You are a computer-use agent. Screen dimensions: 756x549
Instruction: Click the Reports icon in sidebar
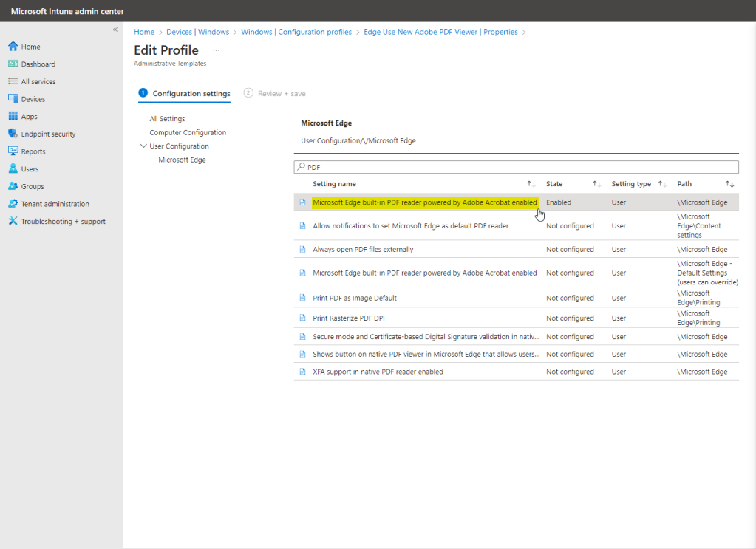coord(13,151)
